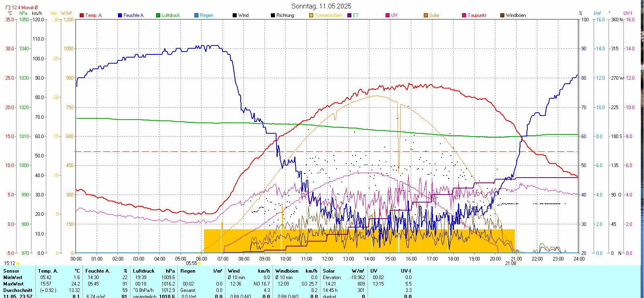644x298 pixels.
Task: Click the light blue Regen legend square
Action: point(196,15)
